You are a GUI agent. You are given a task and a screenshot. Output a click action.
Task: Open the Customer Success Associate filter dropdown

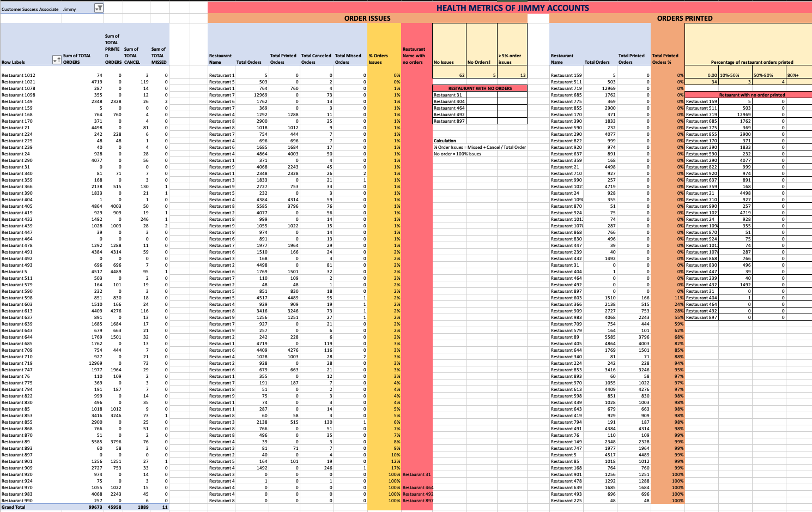tap(99, 8)
